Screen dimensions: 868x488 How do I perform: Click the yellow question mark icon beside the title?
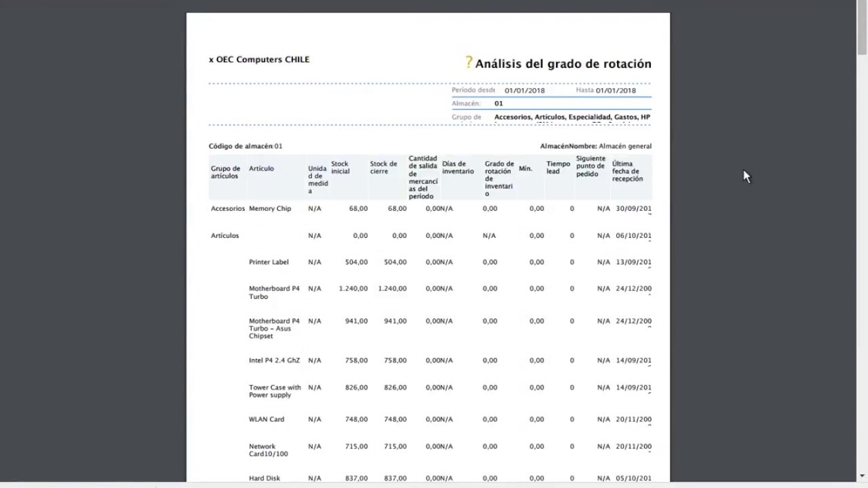click(x=469, y=62)
